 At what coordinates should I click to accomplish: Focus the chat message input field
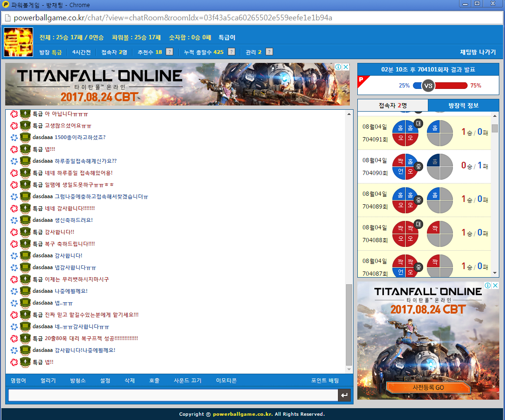coord(173,395)
